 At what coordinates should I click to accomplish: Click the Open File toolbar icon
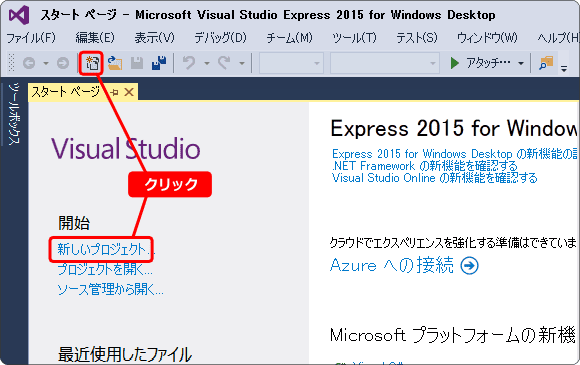tap(115, 63)
